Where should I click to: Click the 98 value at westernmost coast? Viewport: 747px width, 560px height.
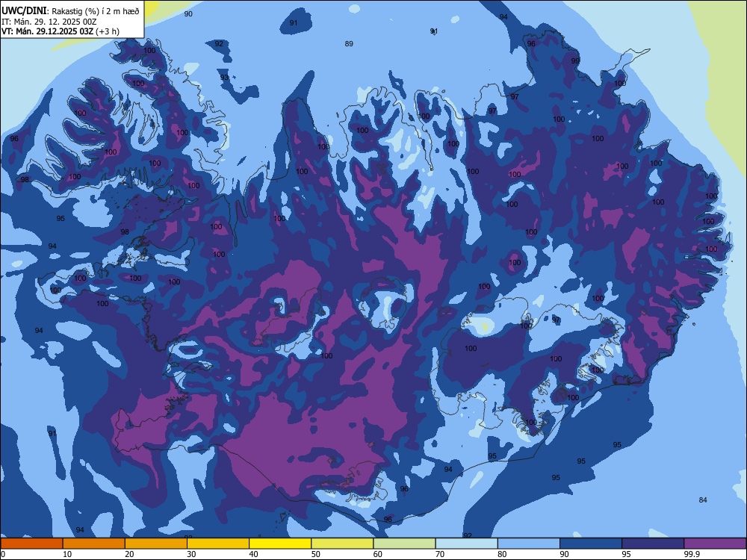point(25,179)
